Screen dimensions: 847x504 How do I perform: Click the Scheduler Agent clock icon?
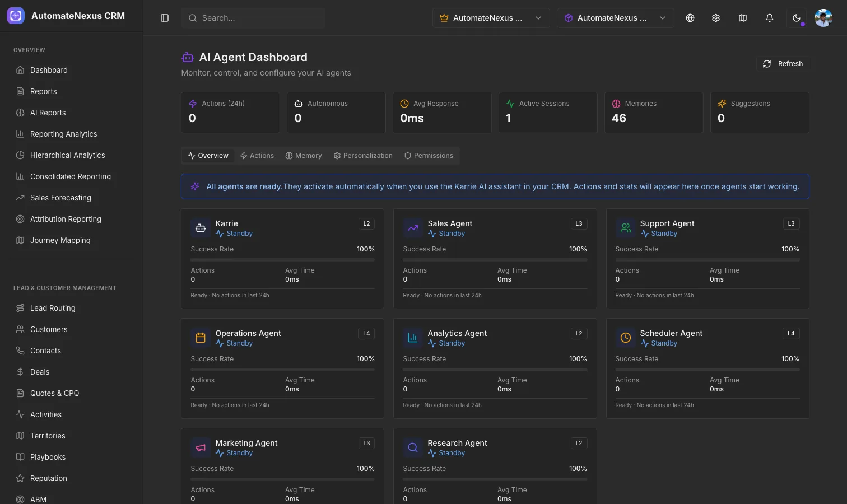click(626, 338)
